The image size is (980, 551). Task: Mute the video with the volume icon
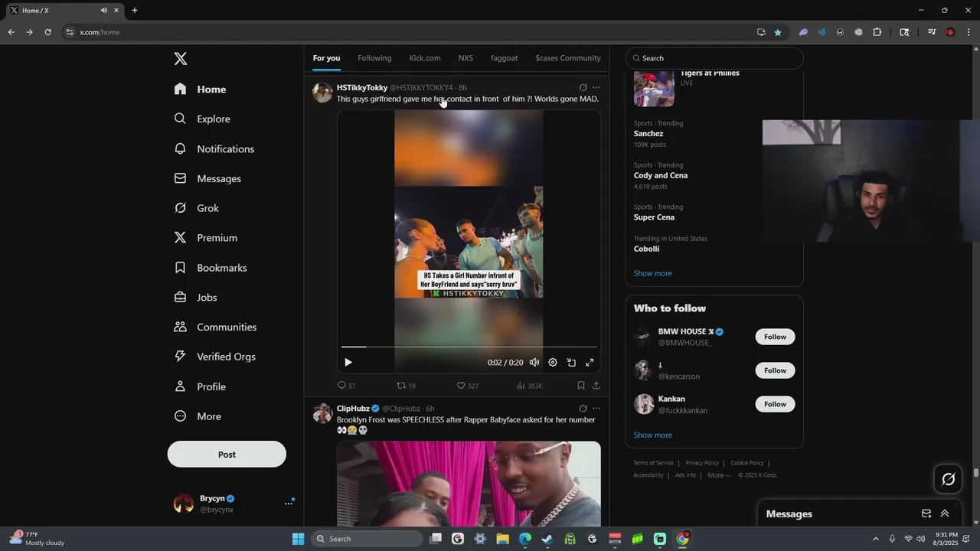tap(534, 363)
